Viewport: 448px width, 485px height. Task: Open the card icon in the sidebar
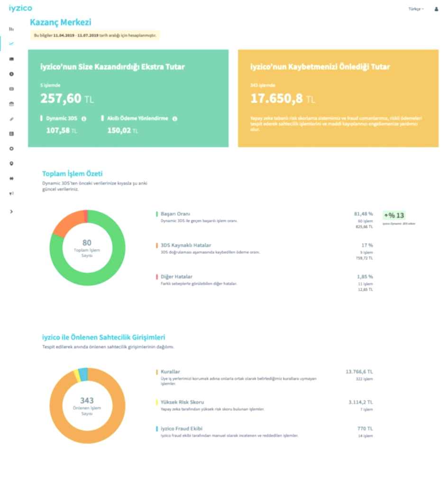point(11,89)
